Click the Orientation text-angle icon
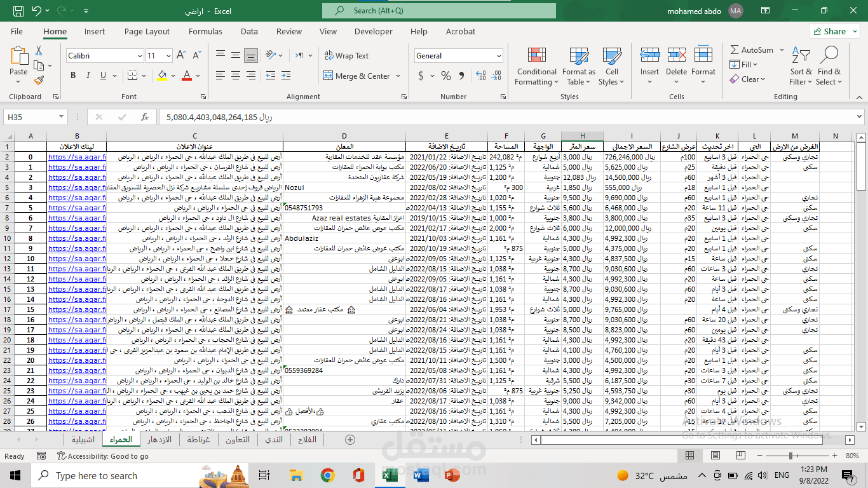Image resolution: width=868 pixels, height=488 pixels. point(271,55)
